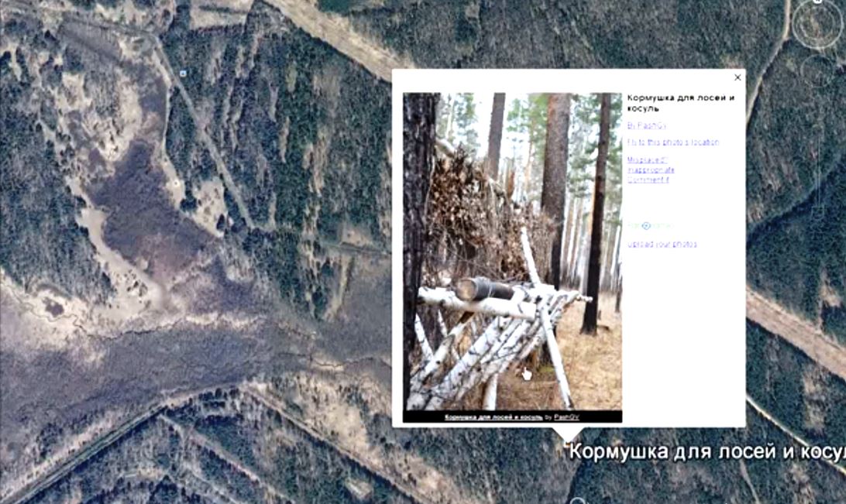Click 'Upload your photos' link
This screenshot has width=846, height=504.
pos(662,244)
